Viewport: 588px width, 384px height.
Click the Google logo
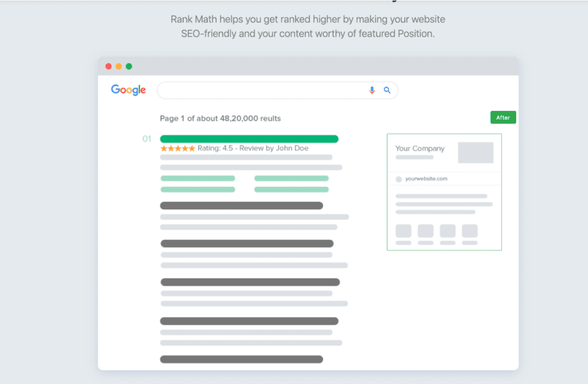pyautogui.click(x=128, y=90)
